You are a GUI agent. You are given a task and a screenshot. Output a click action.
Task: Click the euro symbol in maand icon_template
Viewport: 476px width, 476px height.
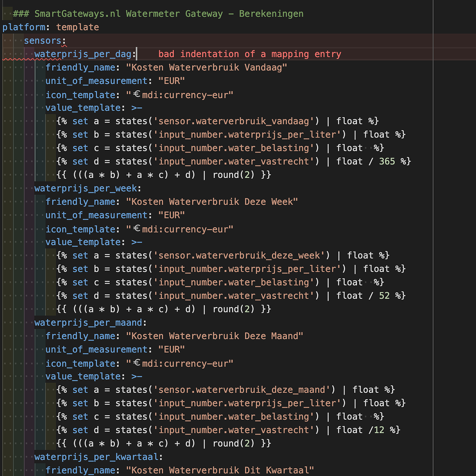[x=137, y=363]
